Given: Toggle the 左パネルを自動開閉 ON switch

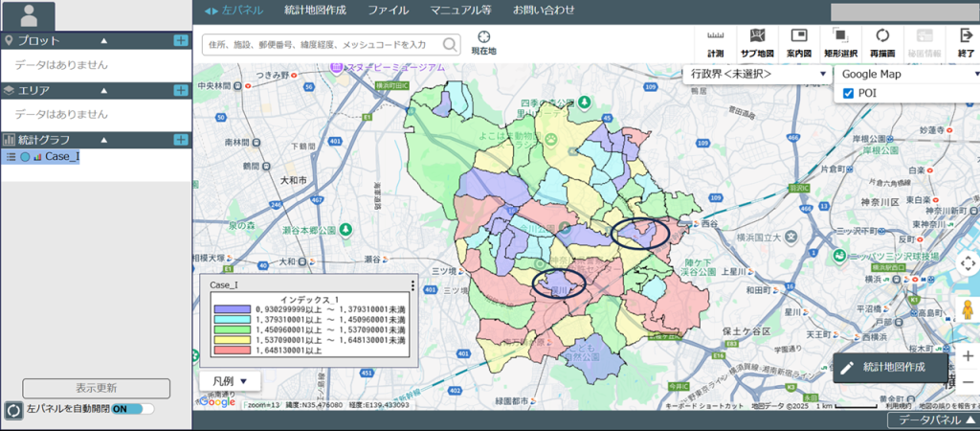Looking at the screenshot, I should [133, 409].
